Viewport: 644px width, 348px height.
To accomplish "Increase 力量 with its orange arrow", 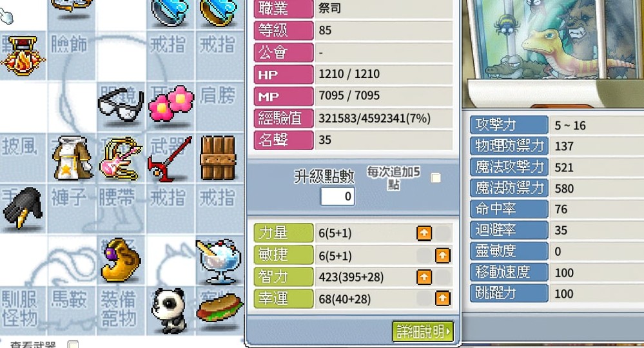I will [x=424, y=233].
